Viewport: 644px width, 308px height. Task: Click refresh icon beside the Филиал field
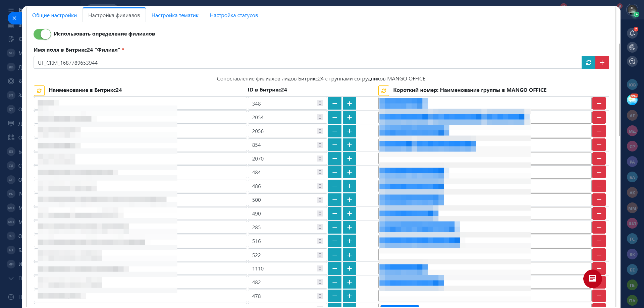pyautogui.click(x=588, y=63)
